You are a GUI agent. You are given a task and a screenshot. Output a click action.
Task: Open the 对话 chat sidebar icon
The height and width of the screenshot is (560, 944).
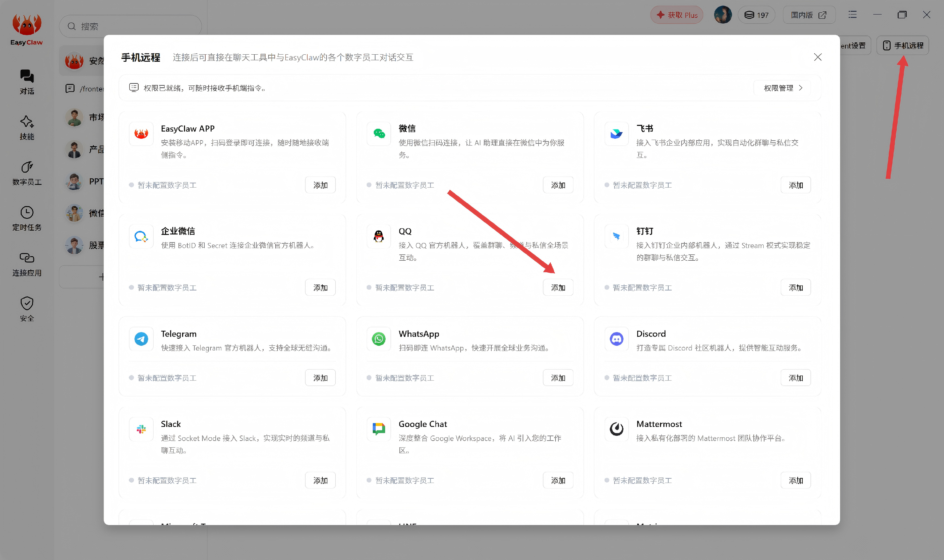click(x=27, y=82)
